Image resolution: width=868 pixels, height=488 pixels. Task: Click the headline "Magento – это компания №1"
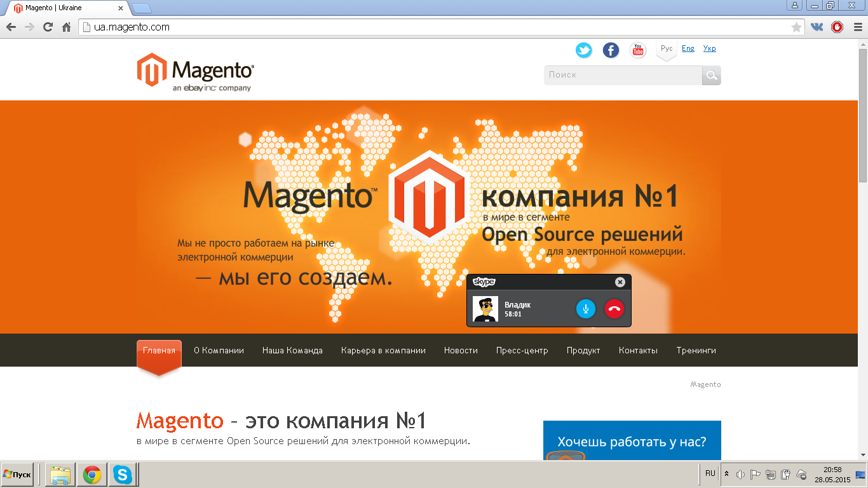click(x=281, y=421)
